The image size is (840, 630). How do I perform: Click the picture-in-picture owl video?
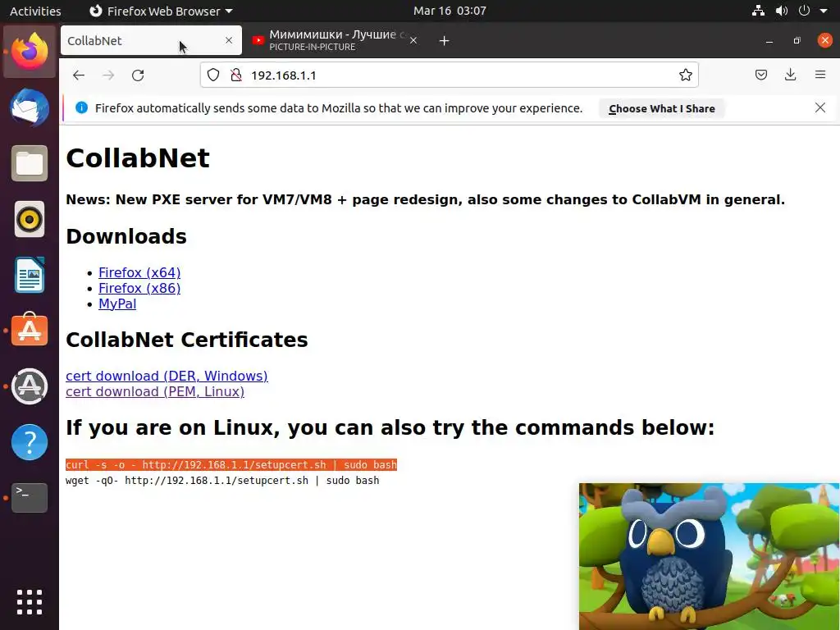(710, 556)
